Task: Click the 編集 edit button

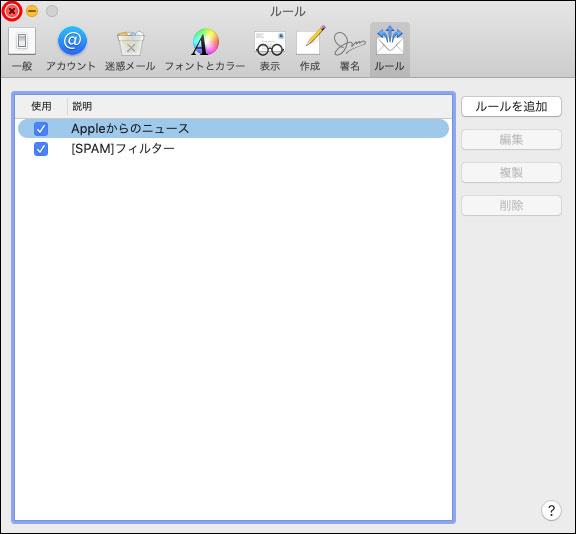Action: click(511, 140)
